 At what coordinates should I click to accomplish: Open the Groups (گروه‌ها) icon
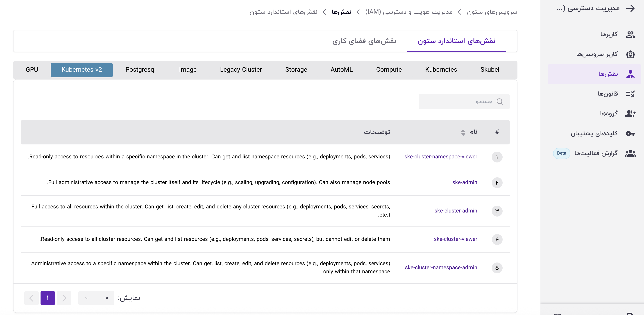click(630, 114)
